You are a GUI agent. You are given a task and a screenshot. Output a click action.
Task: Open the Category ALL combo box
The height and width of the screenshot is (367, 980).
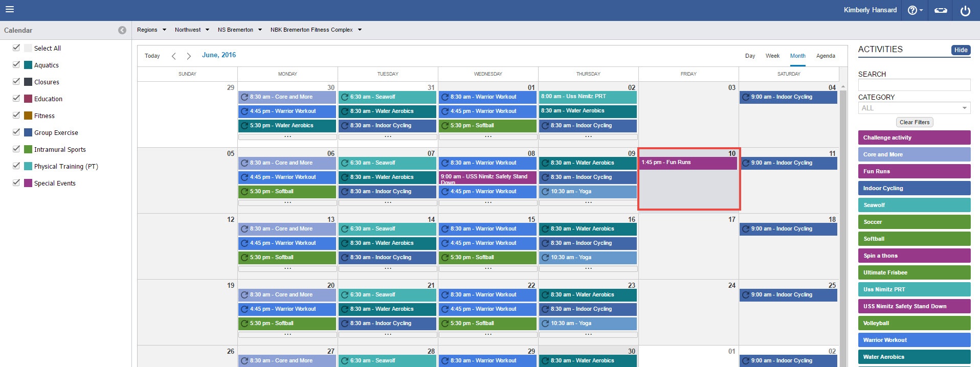point(914,108)
